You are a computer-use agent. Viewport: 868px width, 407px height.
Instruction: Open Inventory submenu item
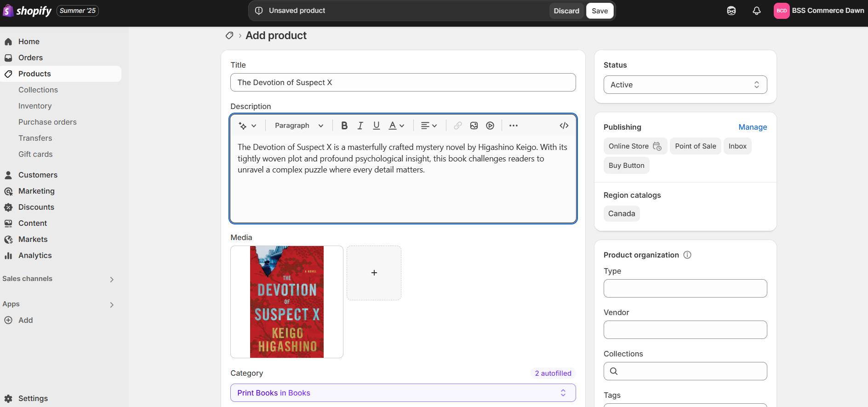coord(35,106)
